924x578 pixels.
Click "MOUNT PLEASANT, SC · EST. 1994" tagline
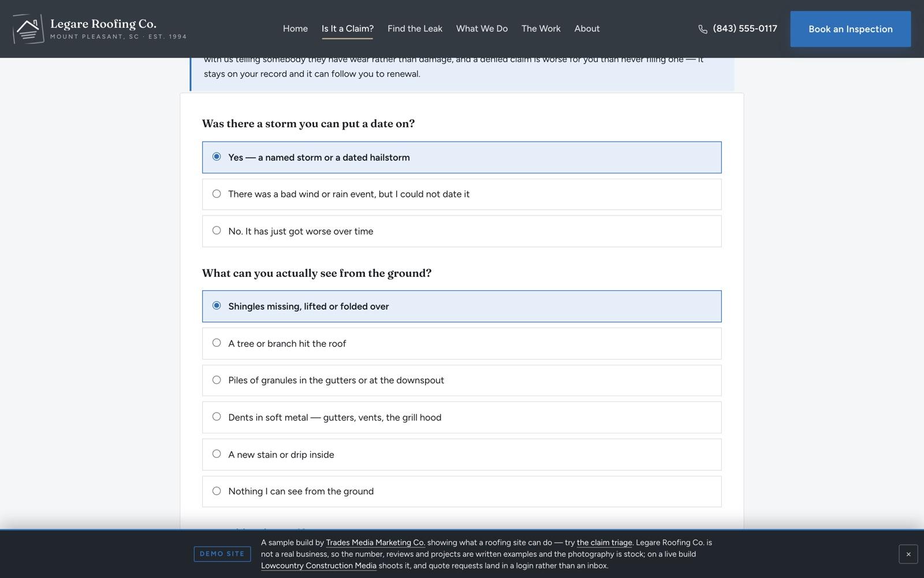[118, 36]
